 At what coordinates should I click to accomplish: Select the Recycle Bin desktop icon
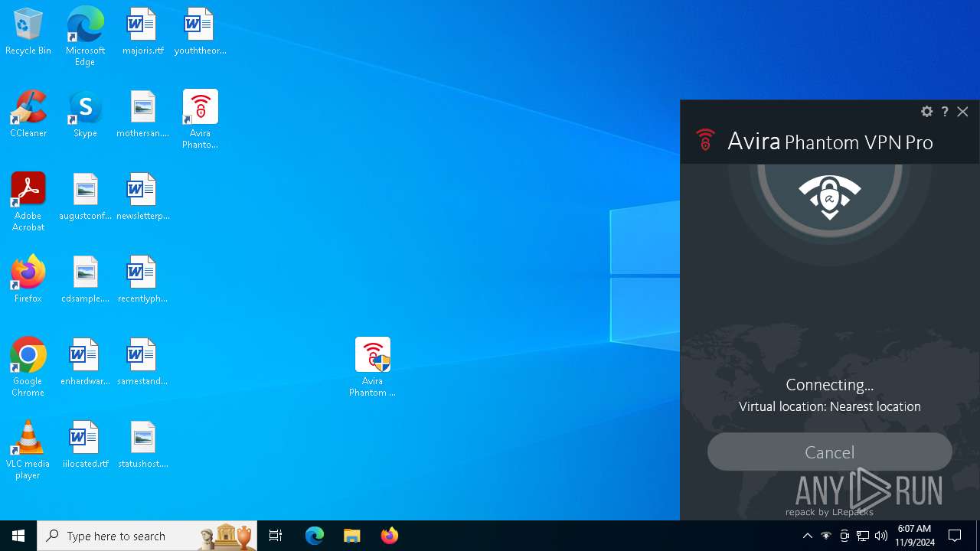coord(28,32)
